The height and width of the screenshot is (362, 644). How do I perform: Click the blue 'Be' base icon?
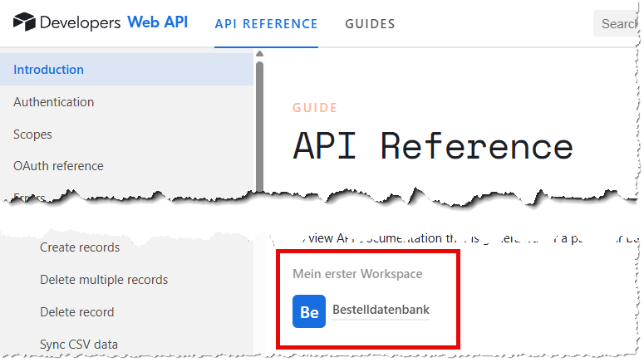pos(309,311)
